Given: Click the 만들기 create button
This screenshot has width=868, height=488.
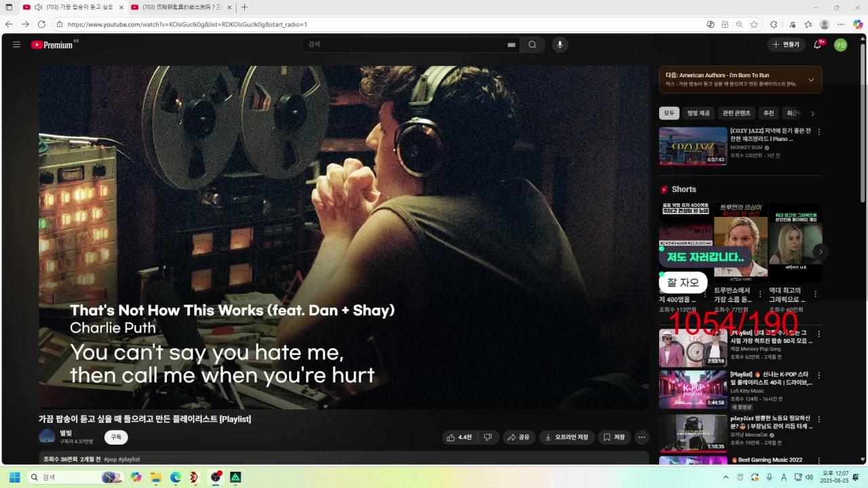Looking at the screenshot, I should pyautogui.click(x=787, y=45).
